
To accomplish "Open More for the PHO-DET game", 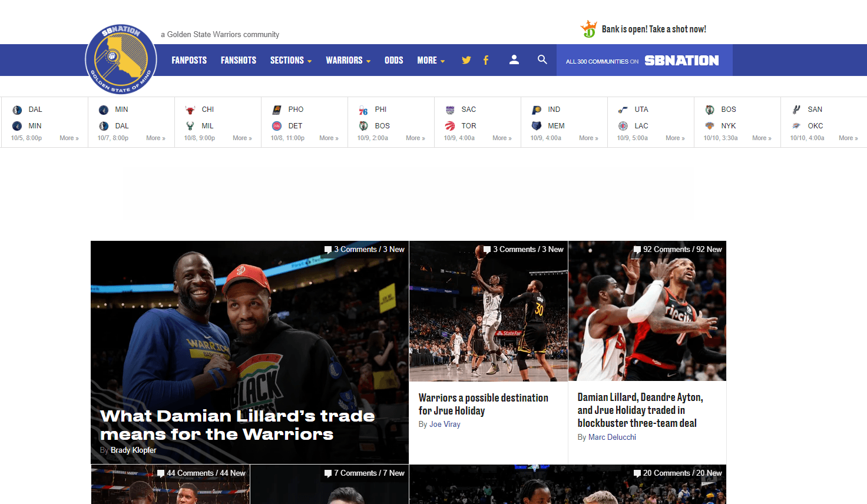I will (x=329, y=138).
